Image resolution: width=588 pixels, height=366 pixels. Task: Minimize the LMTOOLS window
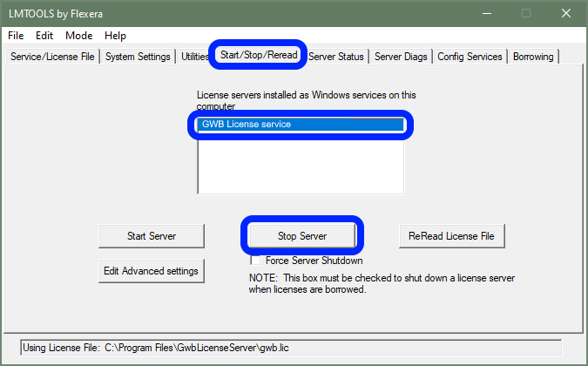coord(487,13)
